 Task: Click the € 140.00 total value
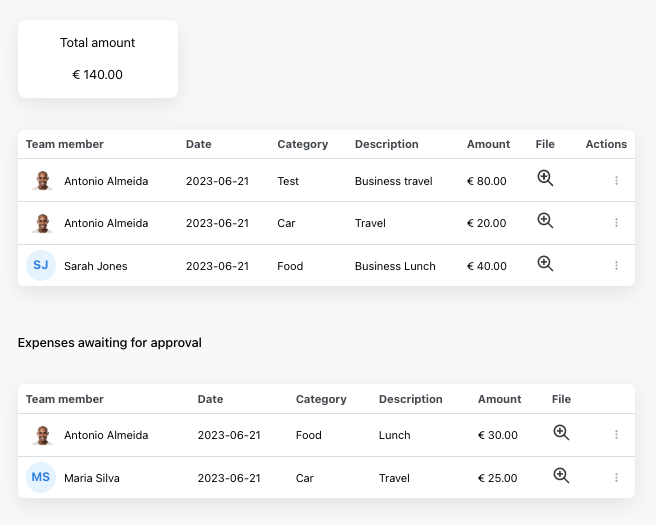(97, 74)
